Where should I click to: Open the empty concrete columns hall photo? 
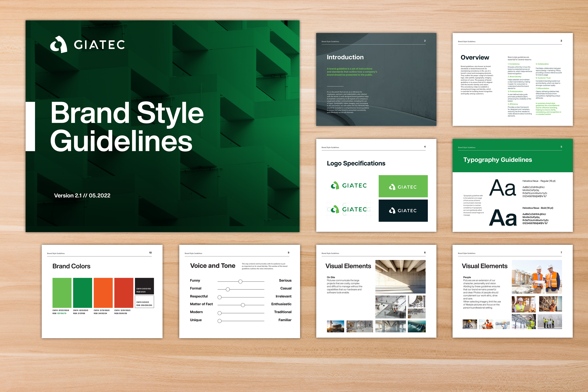click(x=390, y=326)
